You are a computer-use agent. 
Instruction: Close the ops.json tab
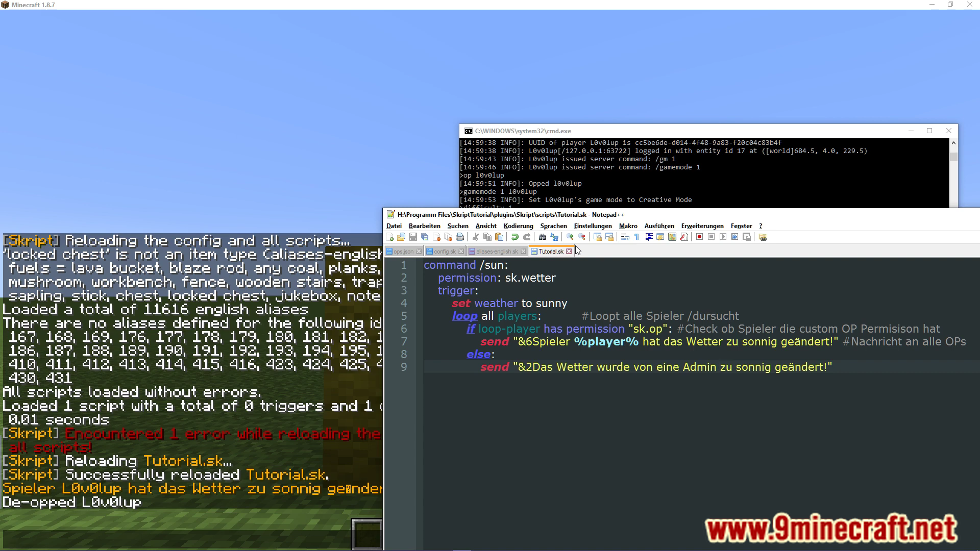419,252
